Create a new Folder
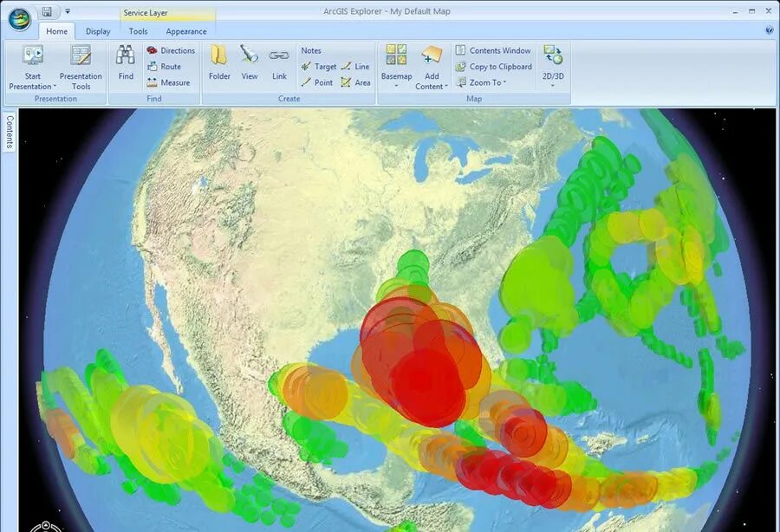The width and height of the screenshot is (780, 532). coord(219,62)
